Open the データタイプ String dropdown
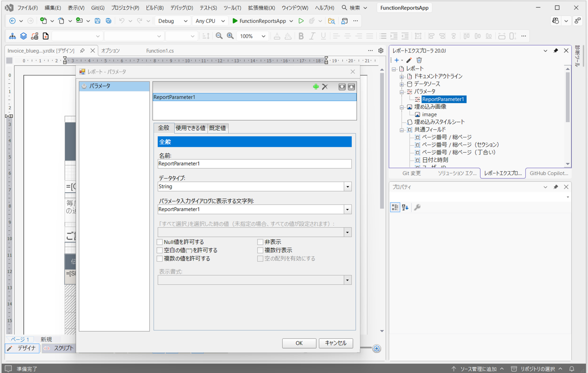Screen dimensions: 588x373 pos(348,186)
